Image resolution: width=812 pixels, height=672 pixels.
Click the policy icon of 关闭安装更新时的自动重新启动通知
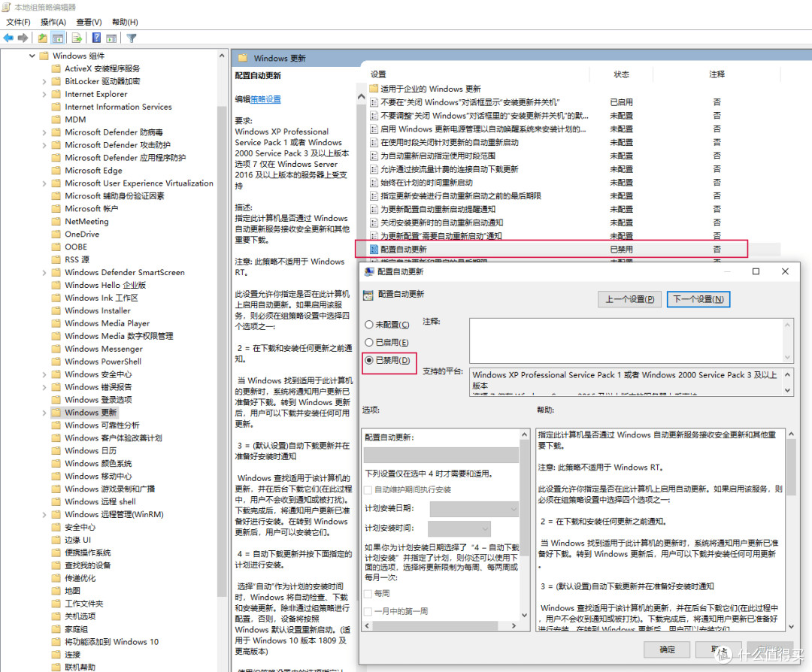click(x=374, y=222)
